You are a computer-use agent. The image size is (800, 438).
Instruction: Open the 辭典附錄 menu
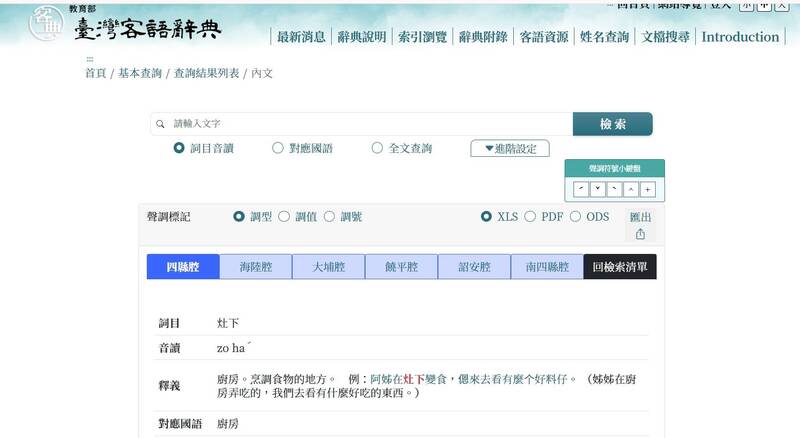[x=483, y=37]
